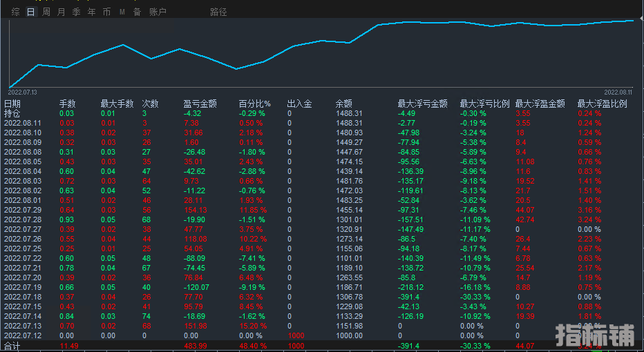Click the 最大浮亏比例 column header
The height and width of the screenshot is (352, 644).
click(x=484, y=104)
